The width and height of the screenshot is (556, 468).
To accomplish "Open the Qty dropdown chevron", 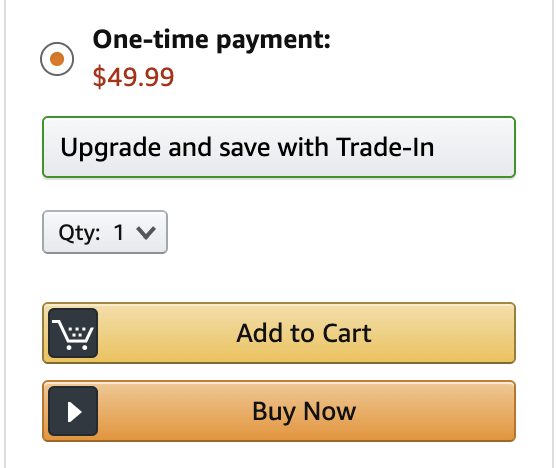I will [146, 233].
